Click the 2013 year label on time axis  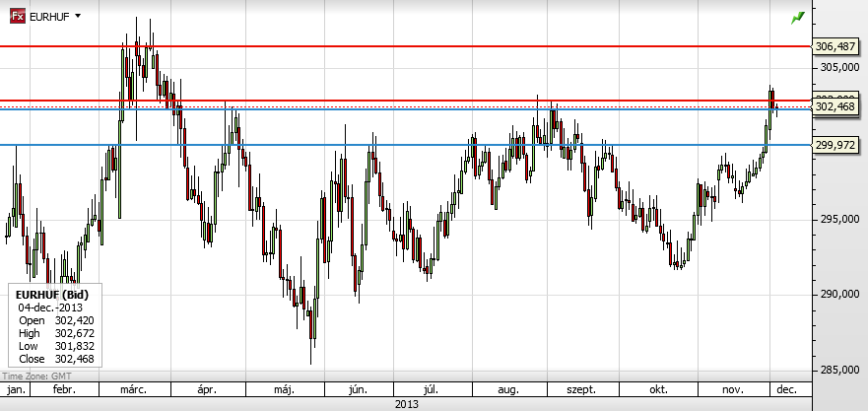point(406,404)
